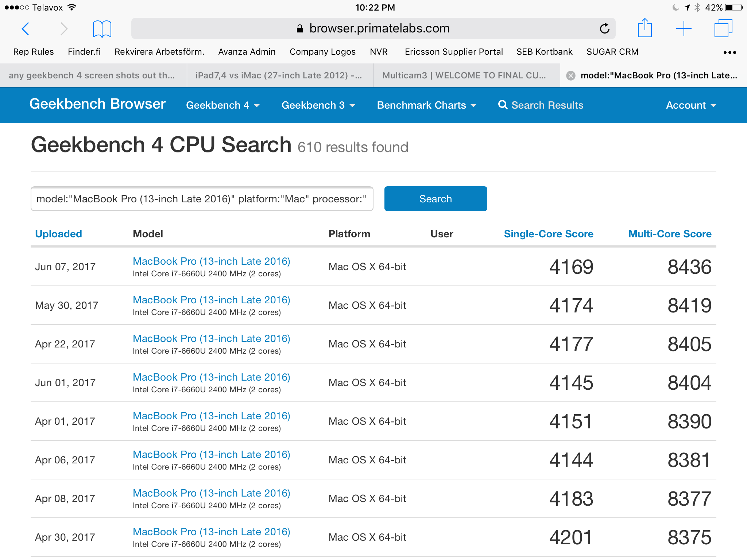Tap the Safari forward arrow
This screenshot has height=560, width=747.
(64, 28)
